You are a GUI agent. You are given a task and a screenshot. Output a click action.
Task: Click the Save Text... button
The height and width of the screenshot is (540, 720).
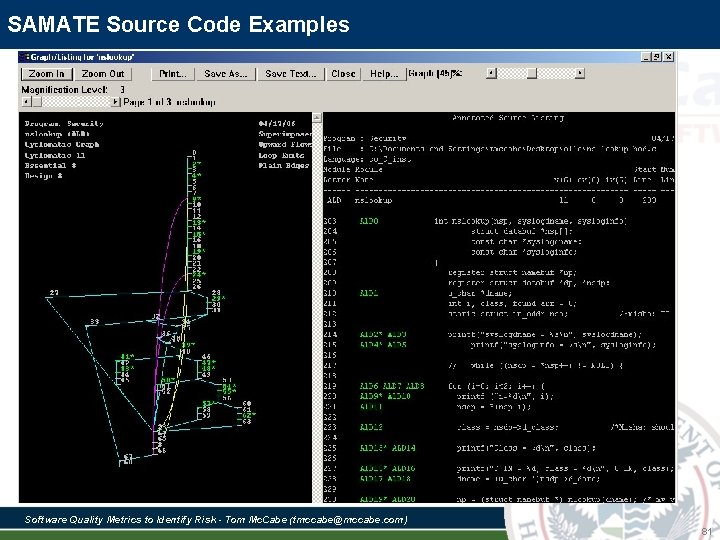[291, 74]
